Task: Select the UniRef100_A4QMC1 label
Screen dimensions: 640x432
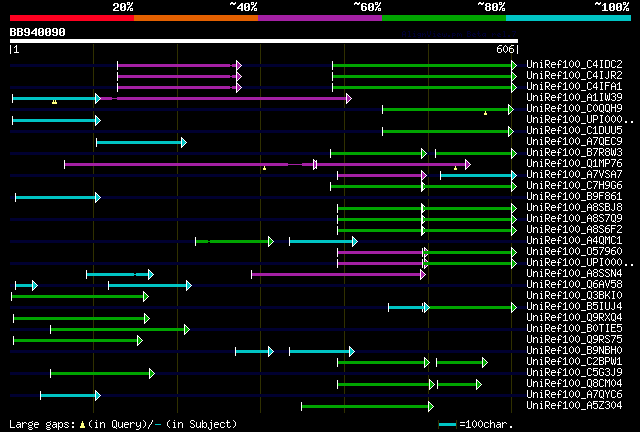Action: 574,240
